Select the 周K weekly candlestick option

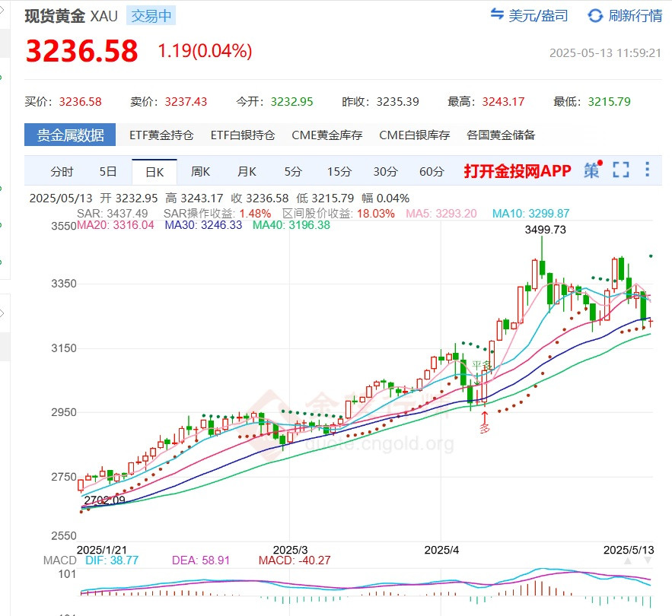tap(201, 171)
